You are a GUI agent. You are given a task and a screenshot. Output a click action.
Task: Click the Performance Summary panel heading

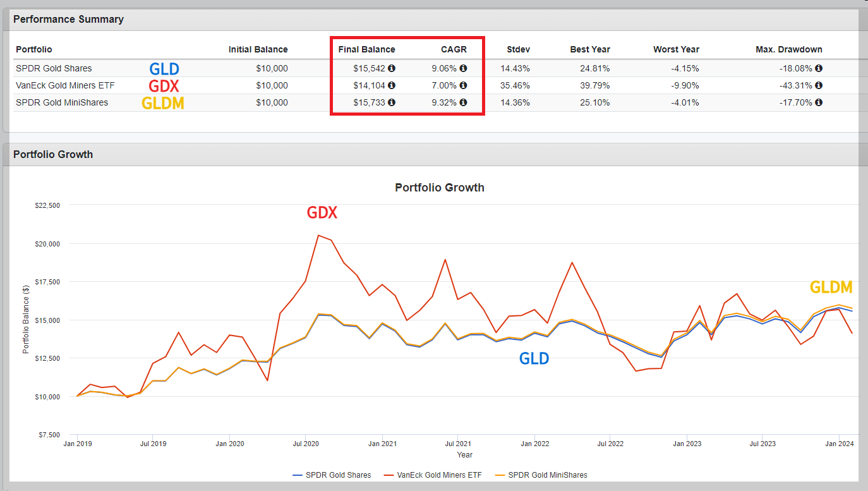tap(68, 19)
